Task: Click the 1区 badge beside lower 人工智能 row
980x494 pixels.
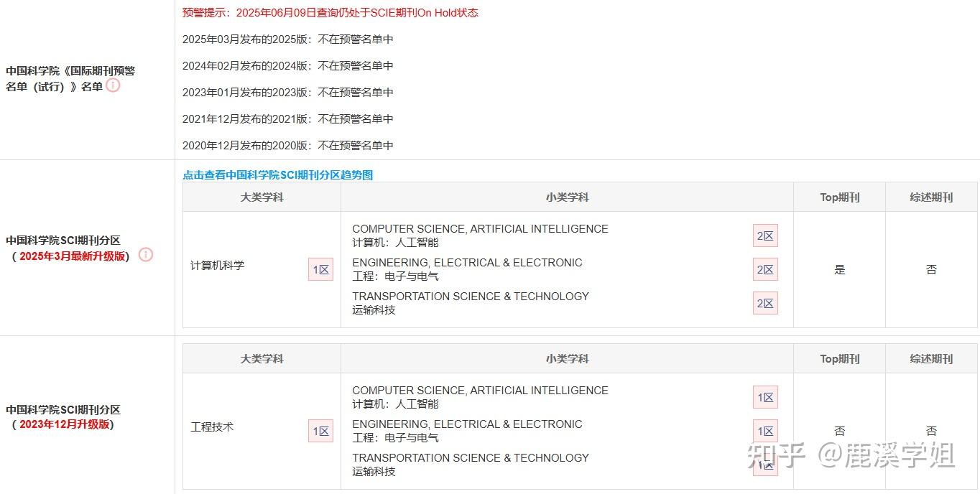Action: (765, 396)
